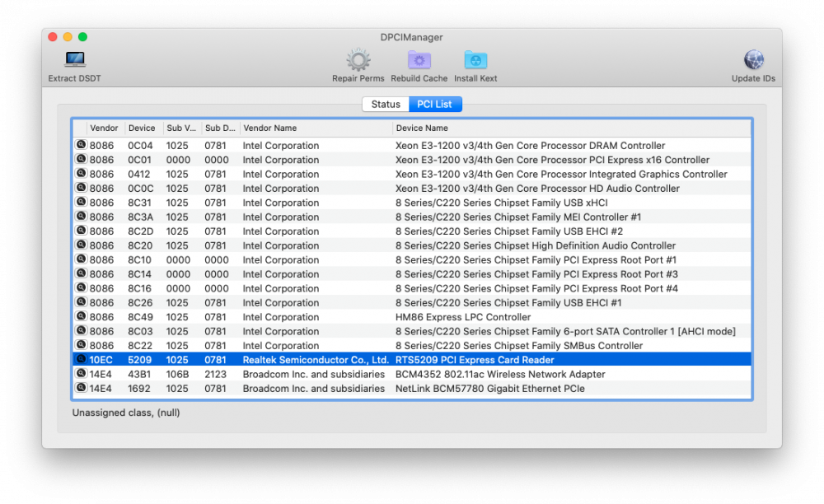Image resolution: width=824 pixels, height=504 pixels.
Task: Select the PCI List tab
Action: point(434,104)
